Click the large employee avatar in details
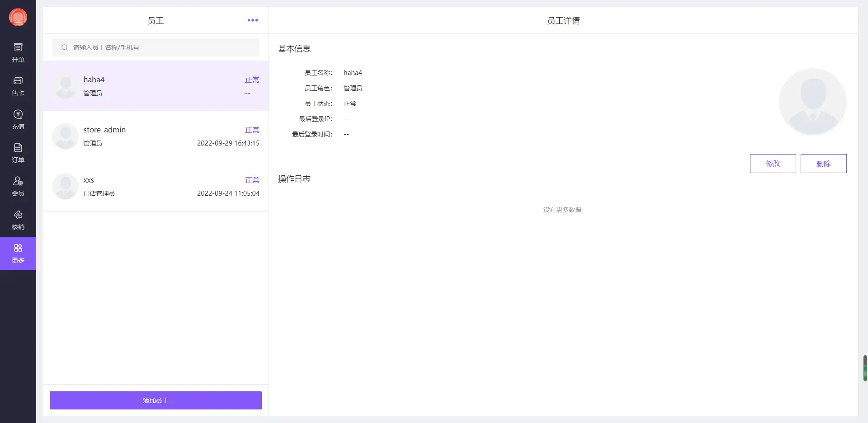868x423 pixels. pos(812,102)
